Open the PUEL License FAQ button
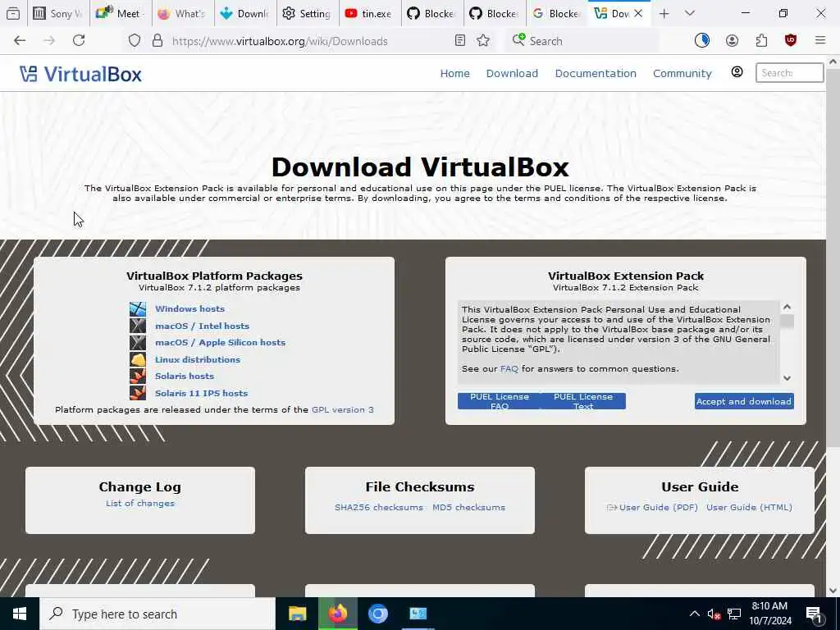This screenshot has height=630, width=840. [500, 401]
